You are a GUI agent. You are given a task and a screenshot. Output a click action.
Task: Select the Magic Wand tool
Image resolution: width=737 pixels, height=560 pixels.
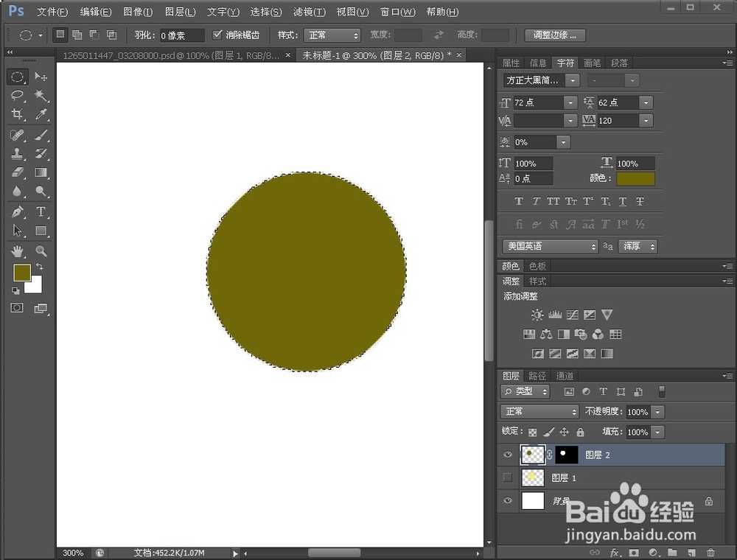click(41, 95)
